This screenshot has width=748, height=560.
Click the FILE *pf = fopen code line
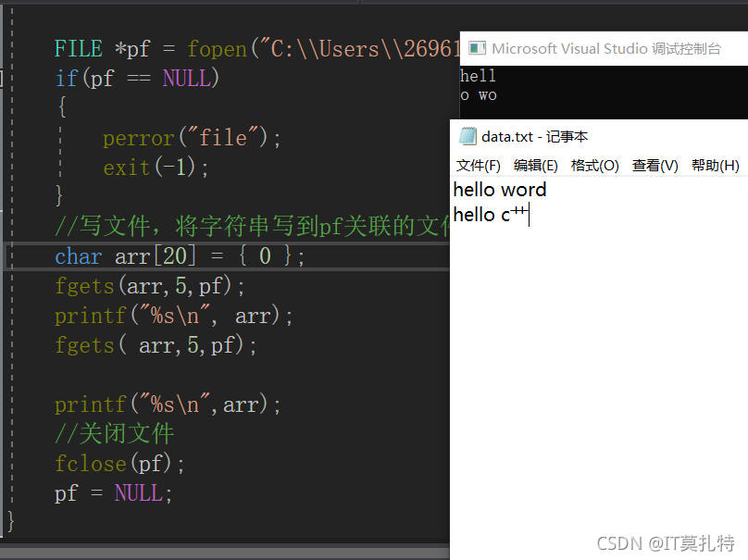(256, 49)
